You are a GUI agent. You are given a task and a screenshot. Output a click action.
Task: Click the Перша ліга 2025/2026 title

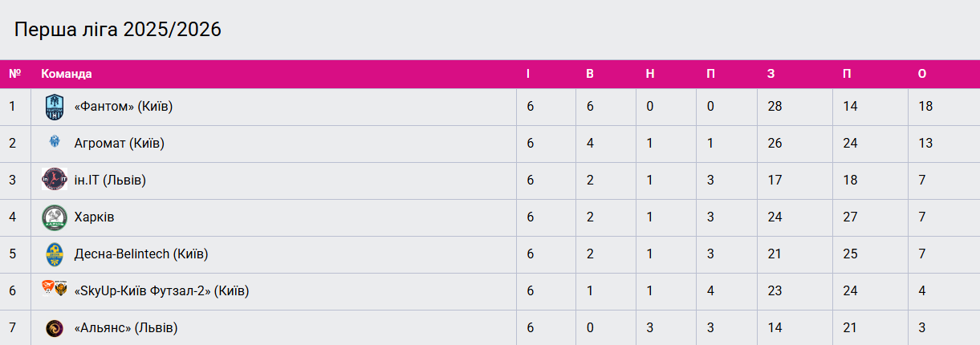click(118, 30)
